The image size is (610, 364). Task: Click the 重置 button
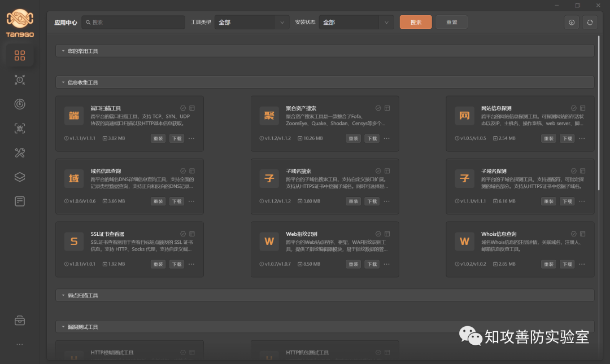point(452,22)
